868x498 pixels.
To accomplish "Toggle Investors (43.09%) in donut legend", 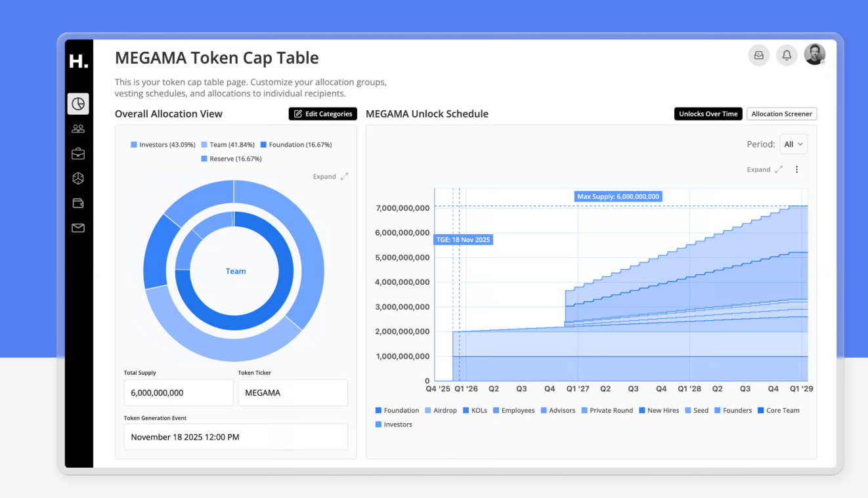I will [x=163, y=144].
